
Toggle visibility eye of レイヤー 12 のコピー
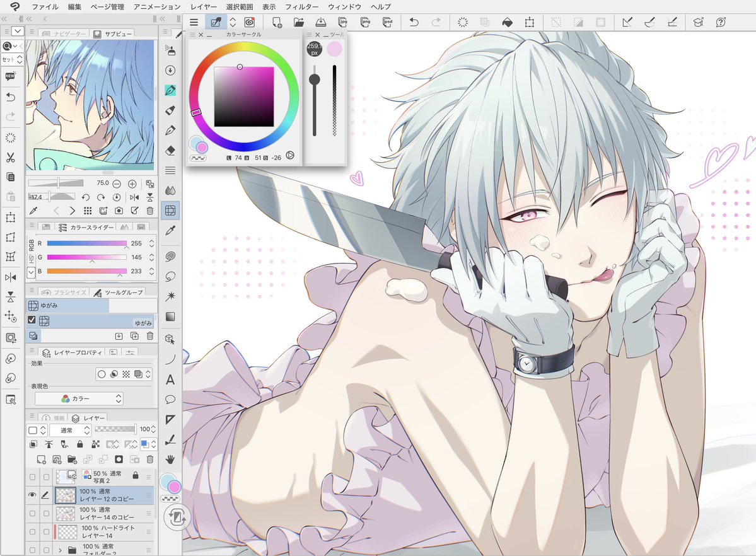point(32,495)
